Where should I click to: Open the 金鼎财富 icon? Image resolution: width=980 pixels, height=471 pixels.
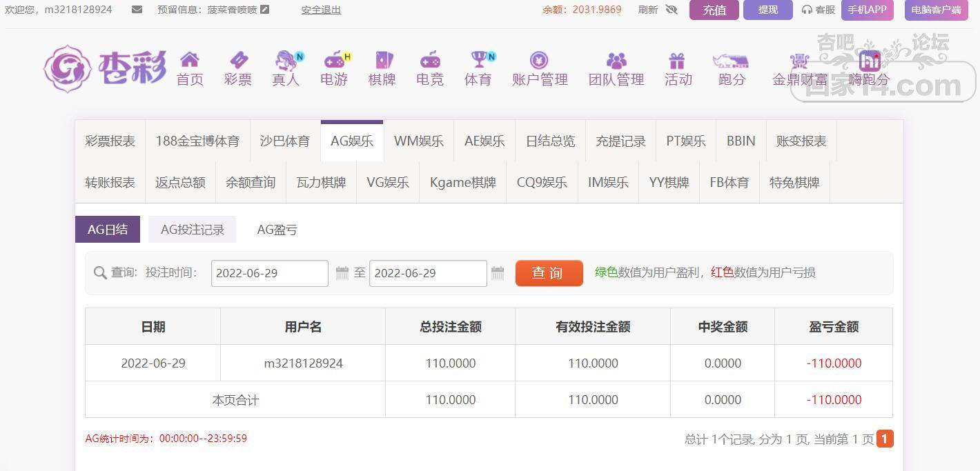click(x=799, y=60)
